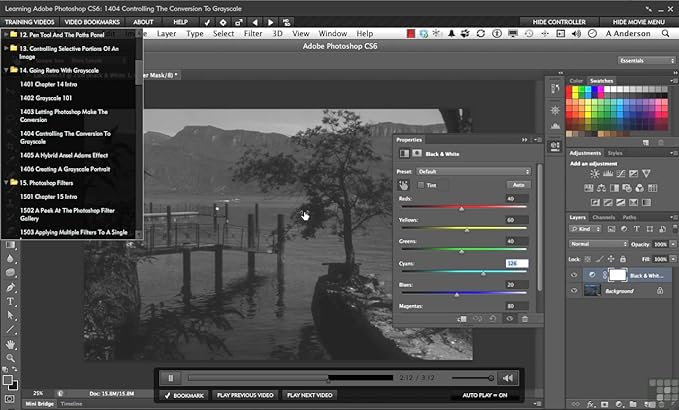Lock position with the move lock icon
The height and width of the screenshot is (410, 679).
611,259
